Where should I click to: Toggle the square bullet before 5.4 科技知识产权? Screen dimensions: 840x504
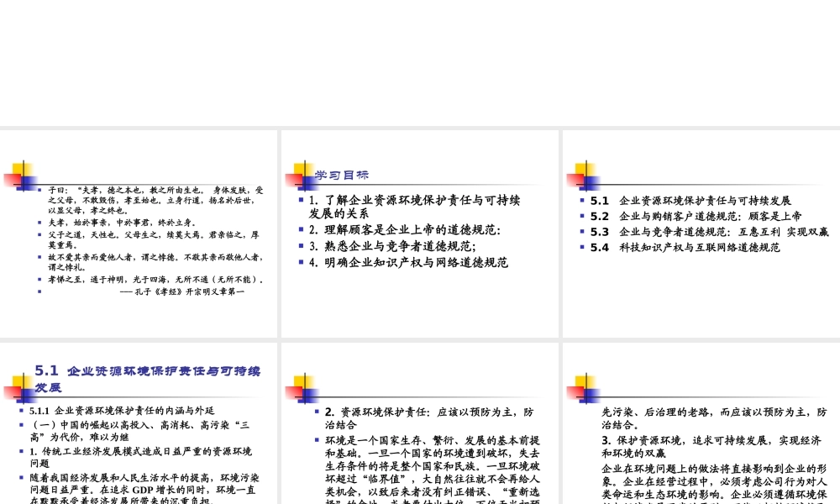(582, 246)
